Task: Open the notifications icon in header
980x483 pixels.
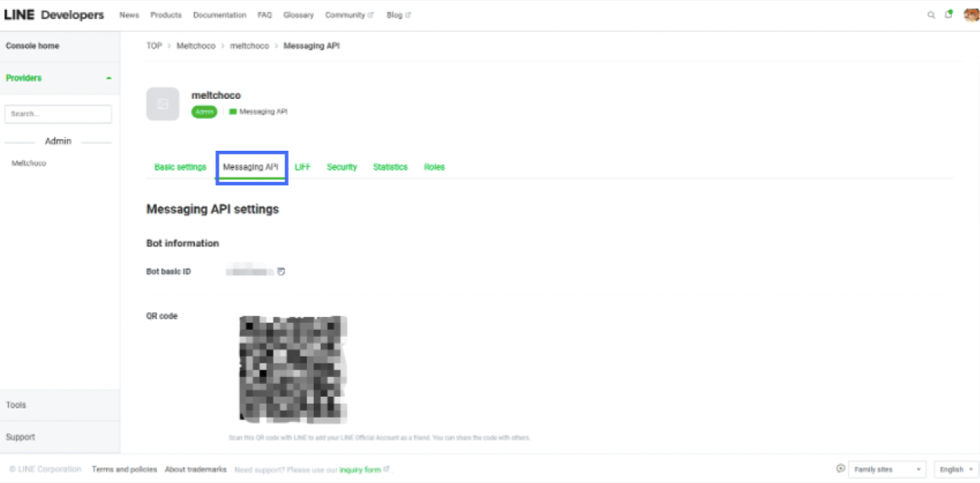Action: tap(949, 14)
